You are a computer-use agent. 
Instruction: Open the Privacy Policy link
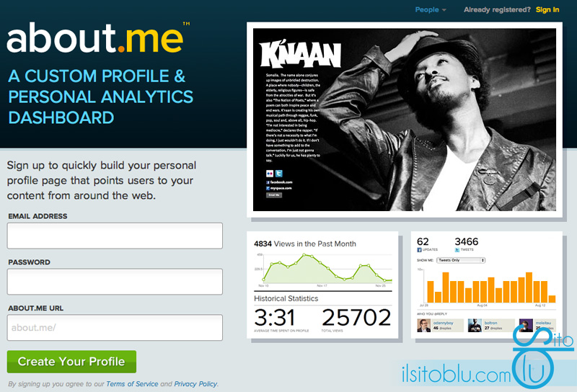(x=195, y=384)
